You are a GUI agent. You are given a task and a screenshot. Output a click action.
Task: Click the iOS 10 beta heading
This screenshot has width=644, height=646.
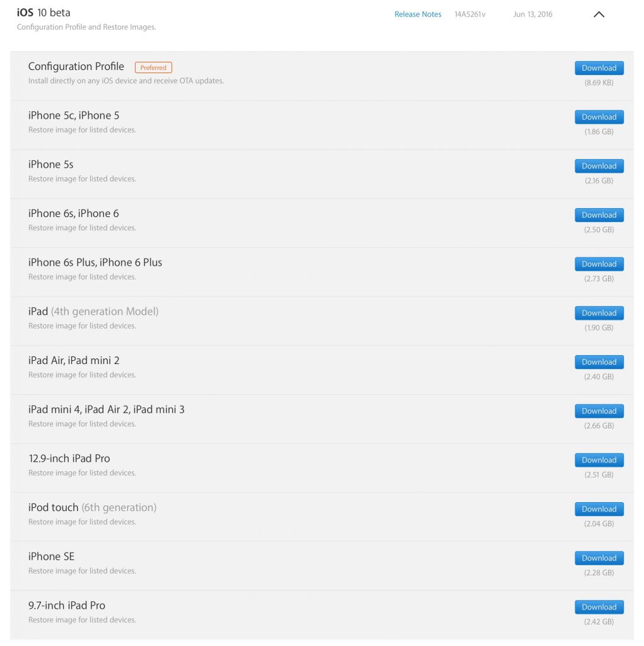44,13
